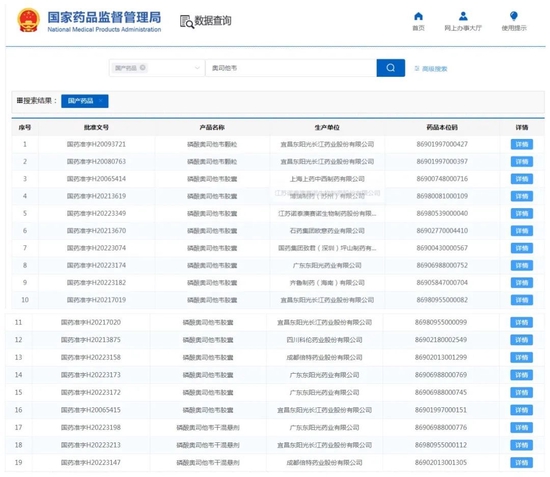Open 详情 for row 12 H20213875
Screen dimensions: 550x477
click(521, 340)
